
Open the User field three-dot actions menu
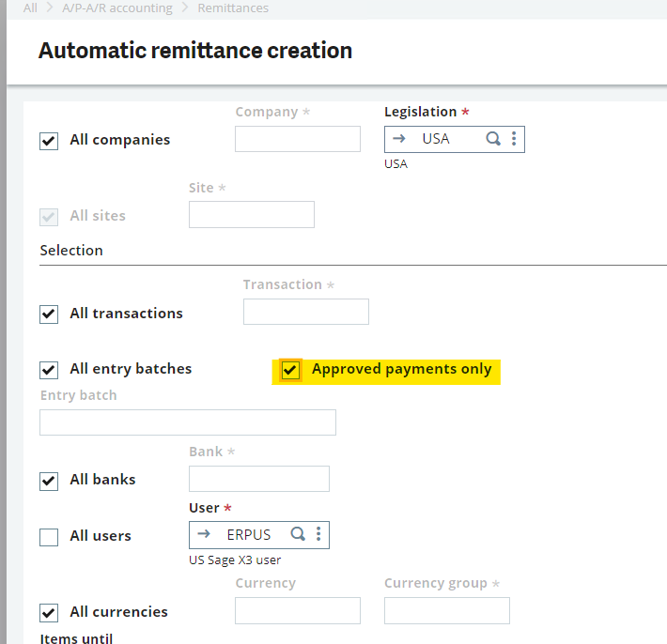318,534
